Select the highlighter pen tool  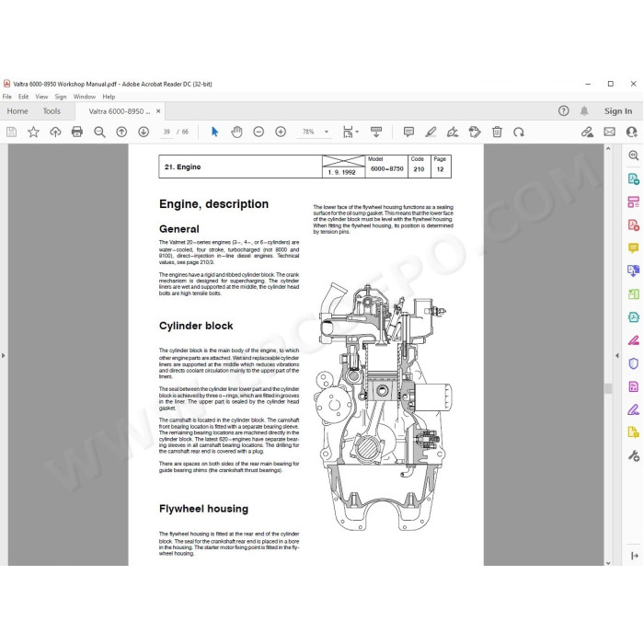(x=431, y=132)
